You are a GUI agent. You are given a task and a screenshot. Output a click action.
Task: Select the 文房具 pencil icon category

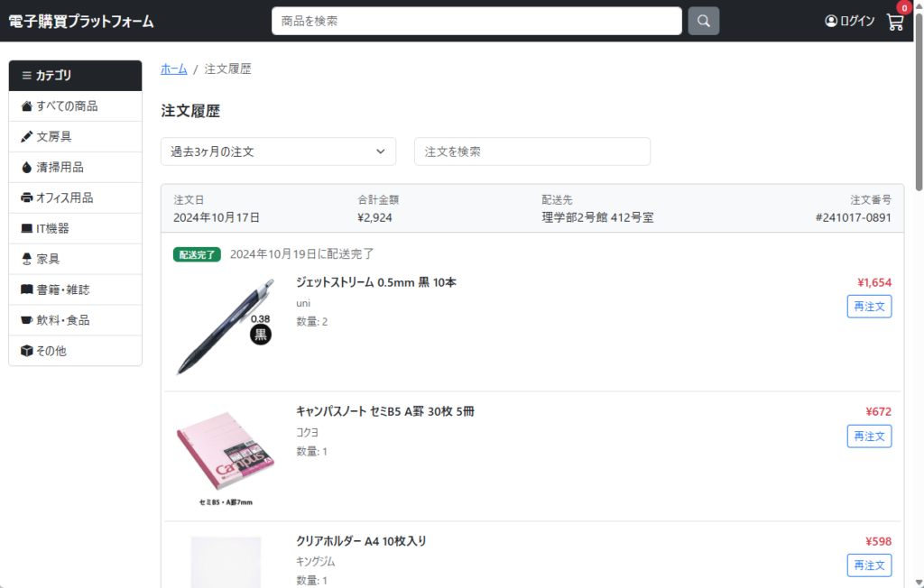coord(27,137)
